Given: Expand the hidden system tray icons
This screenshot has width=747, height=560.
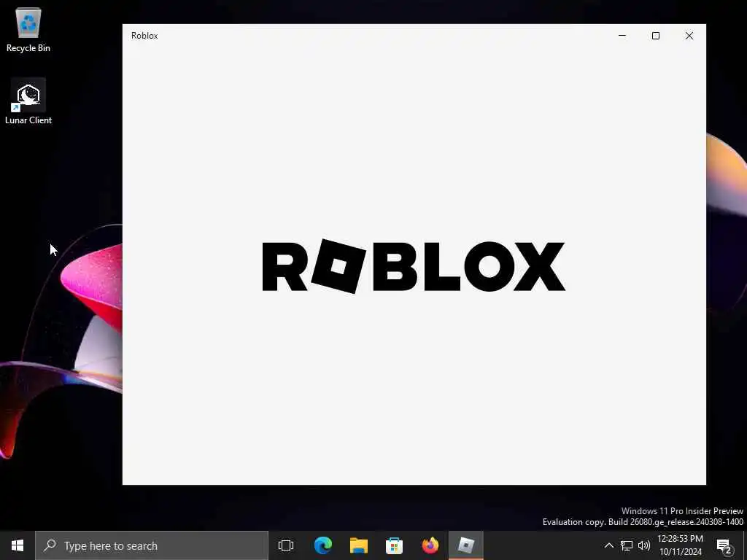Looking at the screenshot, I should coord(609,545).
